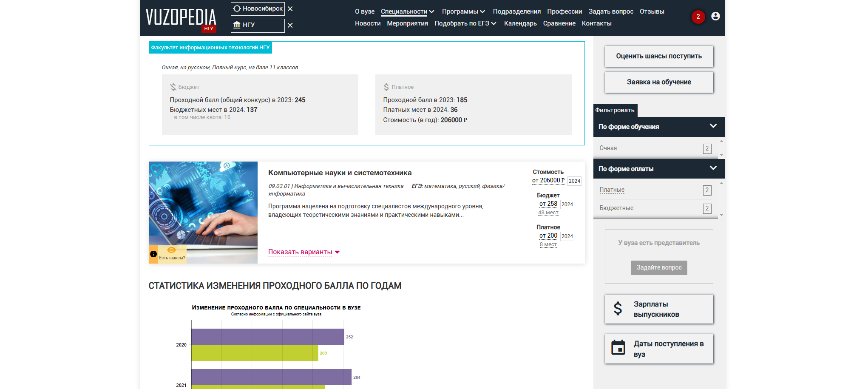Collapse the 'По форме обучения' filter section
This screenshot has width=868, height=389.
(659, 127)
